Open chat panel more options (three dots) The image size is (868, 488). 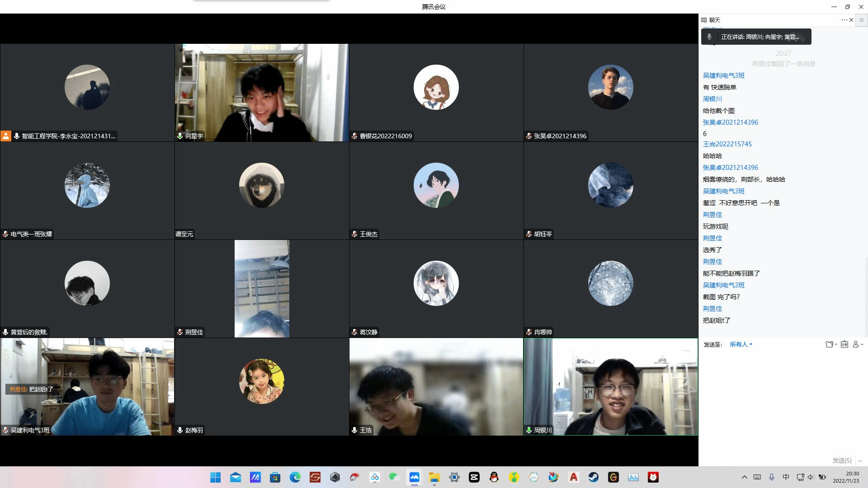pyautogui.click(x=844, y=20)
